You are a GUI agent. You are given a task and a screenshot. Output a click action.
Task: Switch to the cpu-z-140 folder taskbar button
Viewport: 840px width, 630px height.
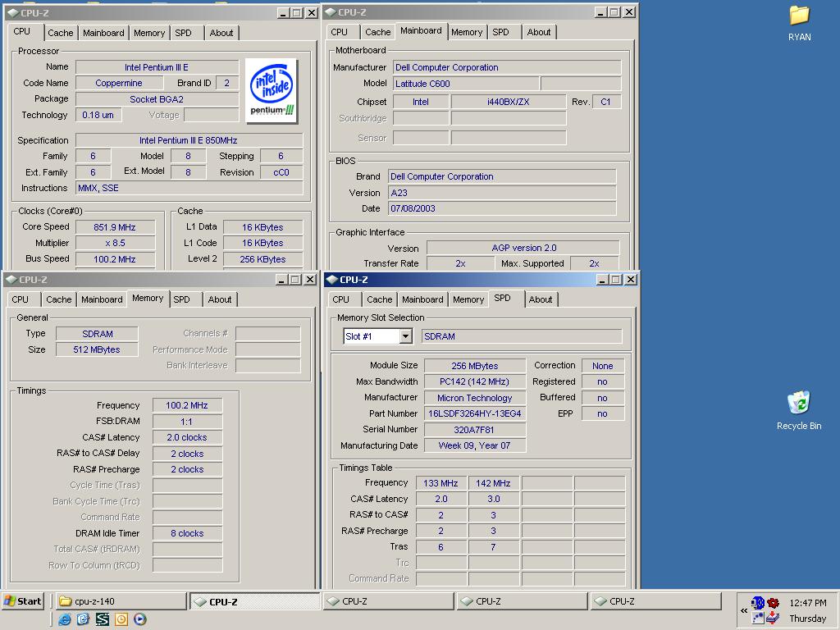(x=121, y=601)
